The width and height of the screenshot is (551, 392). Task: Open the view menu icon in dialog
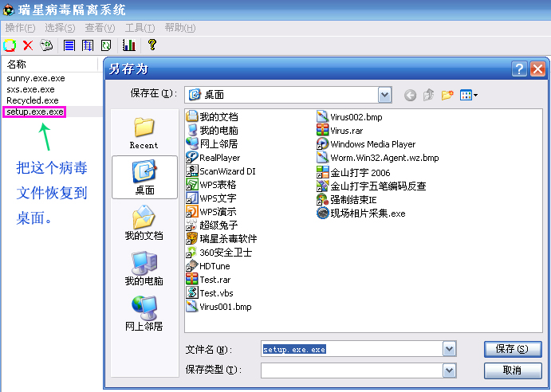click(x=469, y=95)
